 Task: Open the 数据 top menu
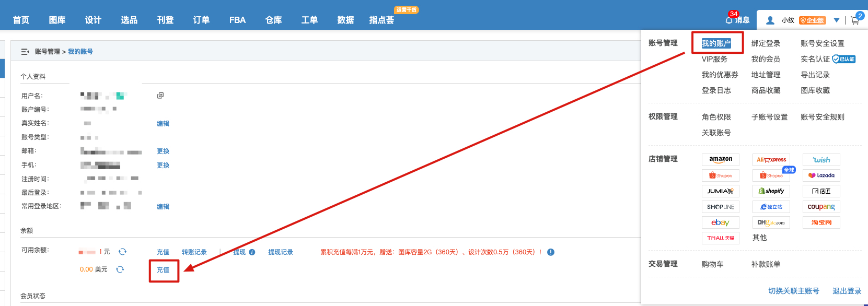pyautogui.click(x=345, y=20)
